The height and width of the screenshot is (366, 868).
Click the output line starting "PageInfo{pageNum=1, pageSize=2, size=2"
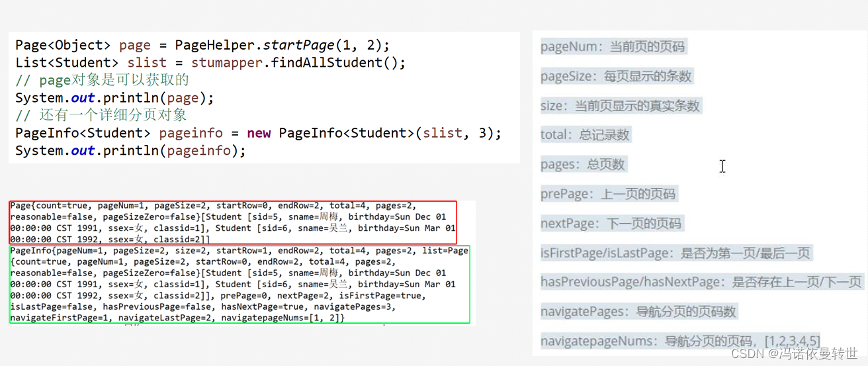click(239, 251)
